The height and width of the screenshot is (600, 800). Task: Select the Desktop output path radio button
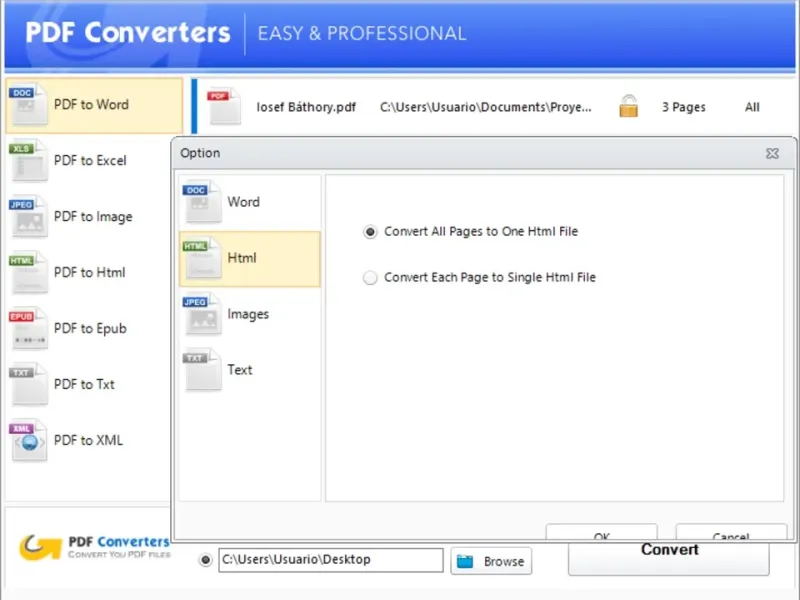(x=206, y=560)
